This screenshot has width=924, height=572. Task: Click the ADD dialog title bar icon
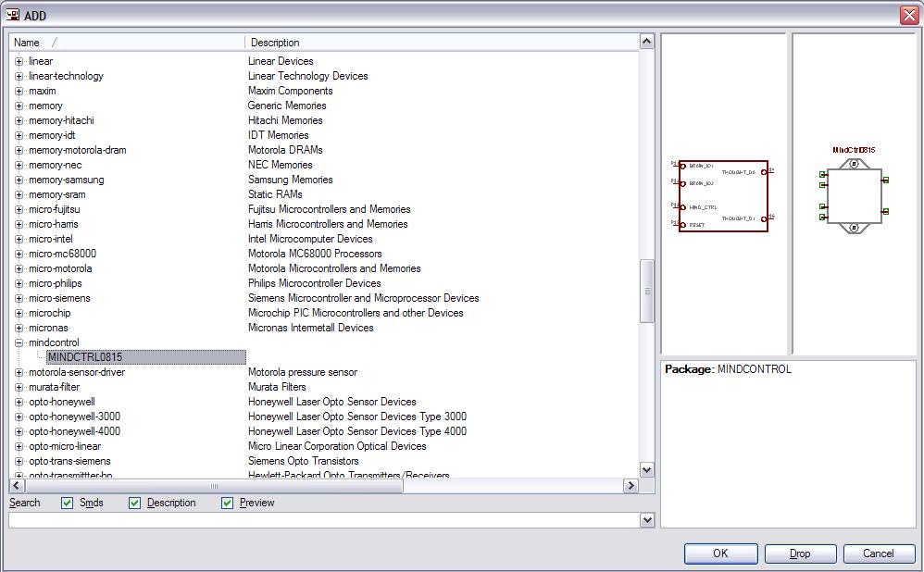13,15
